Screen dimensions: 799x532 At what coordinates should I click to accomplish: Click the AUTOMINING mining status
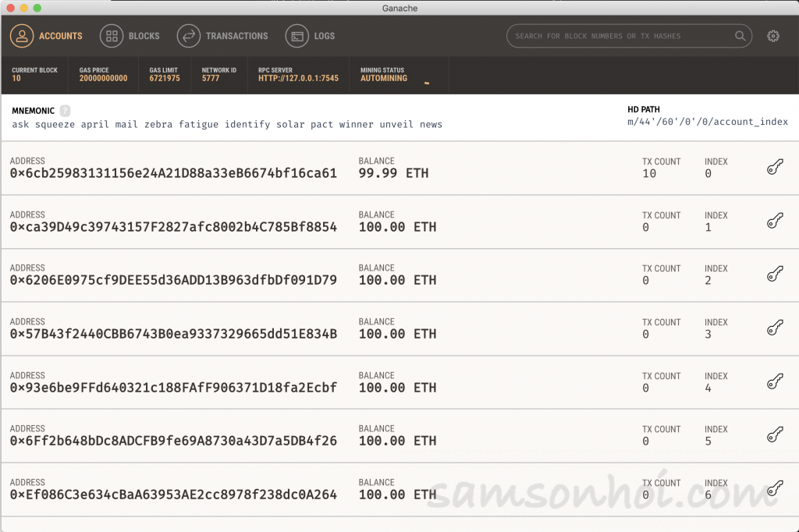pos(384,79)
